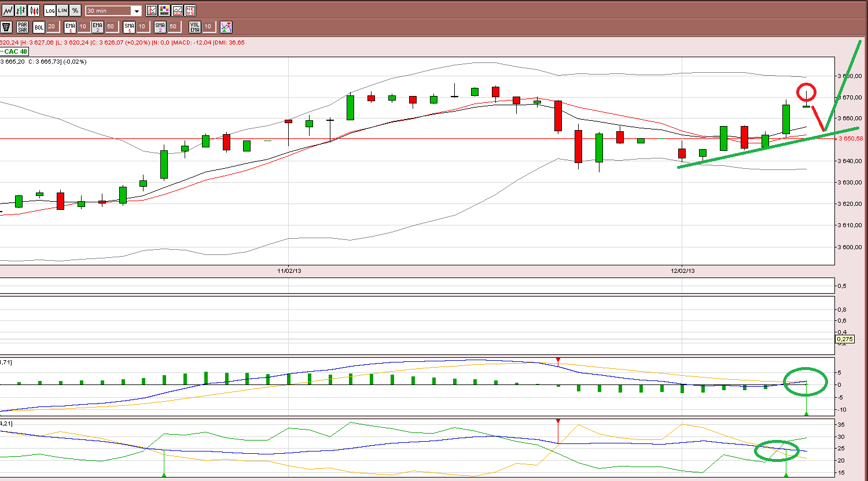Select the LIN scale button
This screenshot has width=868, height=481.
62,10
